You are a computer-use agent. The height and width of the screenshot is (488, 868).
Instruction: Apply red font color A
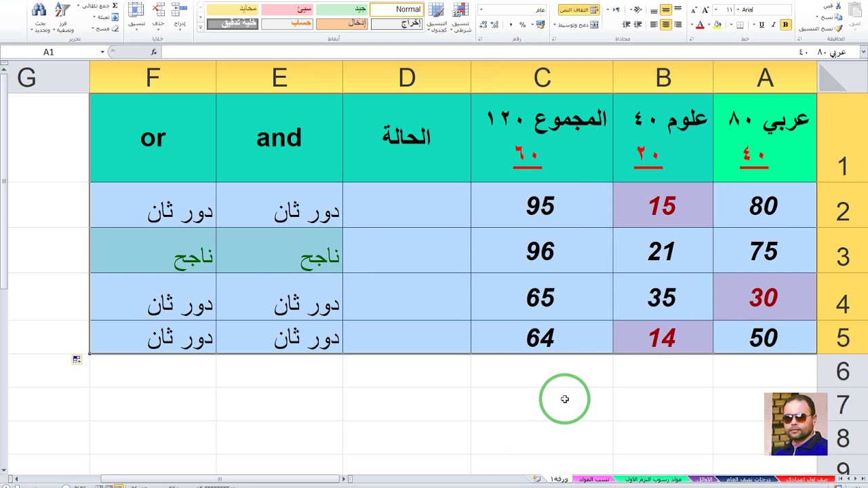tap(700, 24)
